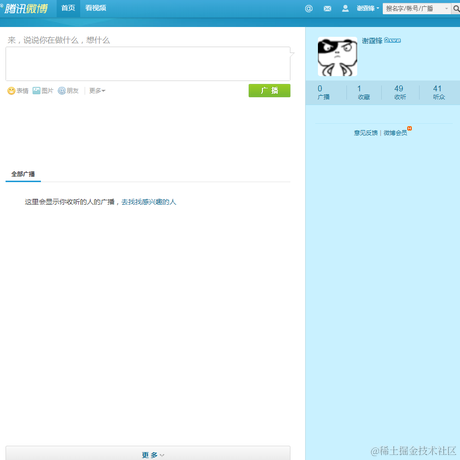
Task: Mention a friend via 朋友 icon
Action: point(68,91)
